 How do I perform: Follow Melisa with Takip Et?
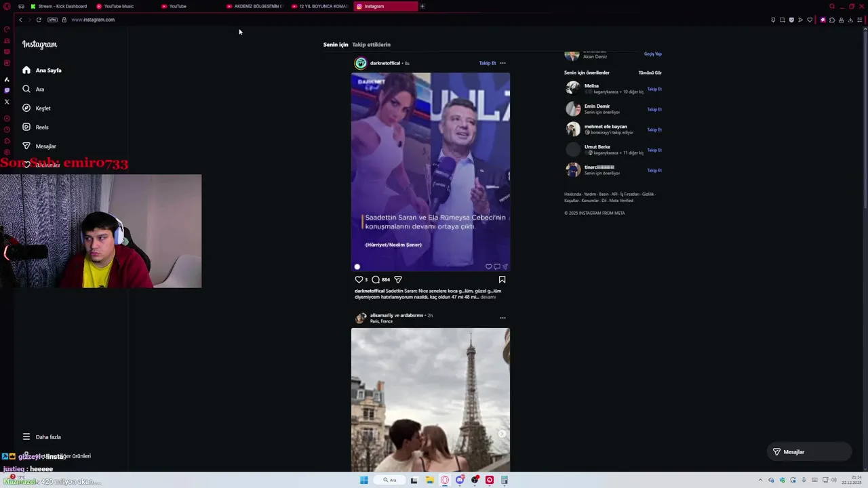pyautogui.click(x=654, y=89)
